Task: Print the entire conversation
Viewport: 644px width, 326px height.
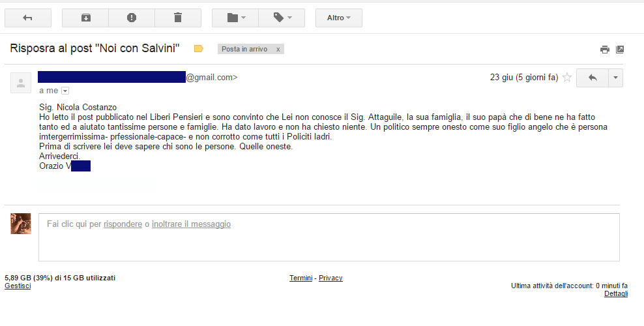Action: [605, 50]
